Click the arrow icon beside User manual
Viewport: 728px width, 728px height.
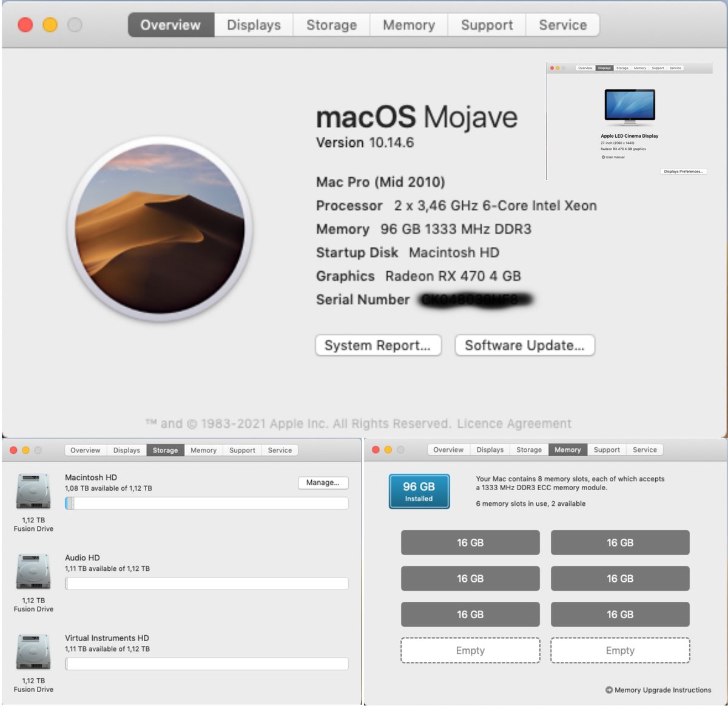[x=603, y=157]
